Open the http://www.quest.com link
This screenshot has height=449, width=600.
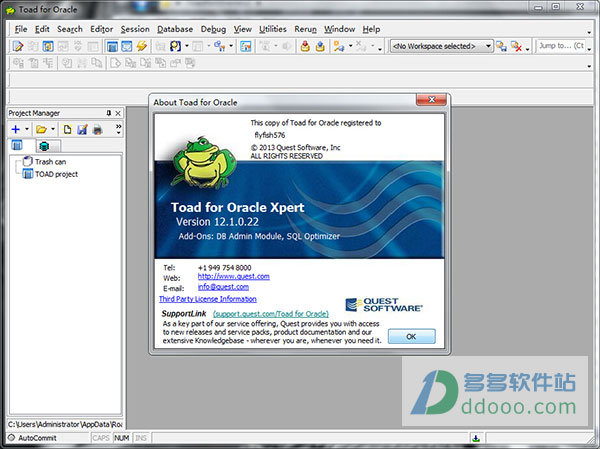click(233, 276)
